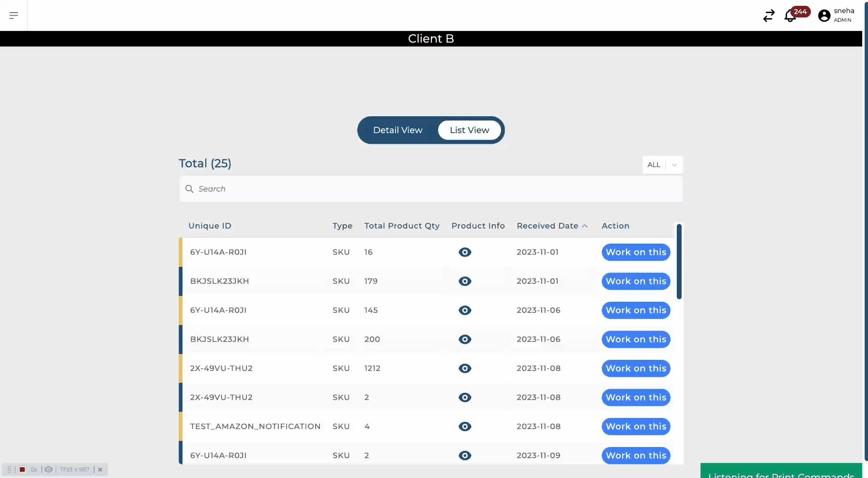Expand the filter dropdown chevron
Screen dimensions: 868x478
[x=674, y=165]
